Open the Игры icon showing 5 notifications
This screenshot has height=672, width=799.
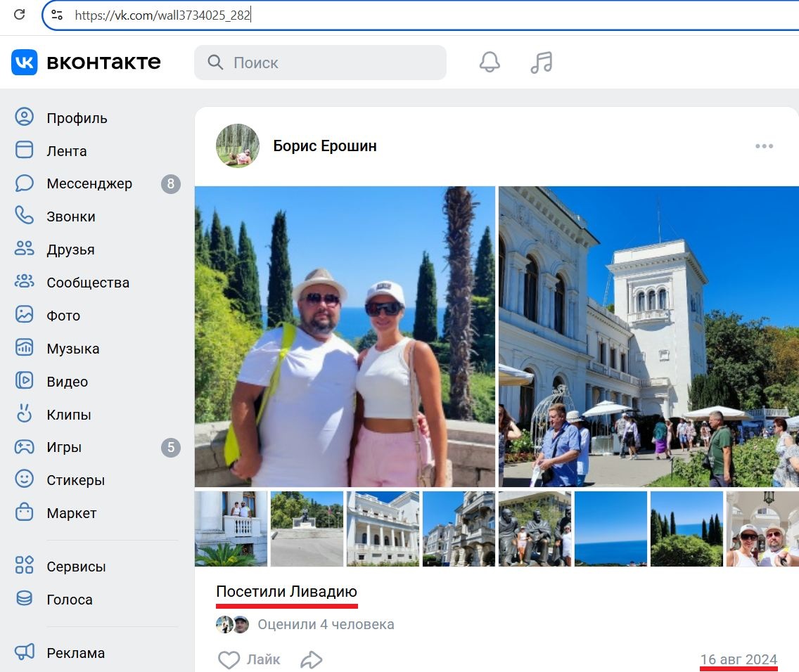24,447
